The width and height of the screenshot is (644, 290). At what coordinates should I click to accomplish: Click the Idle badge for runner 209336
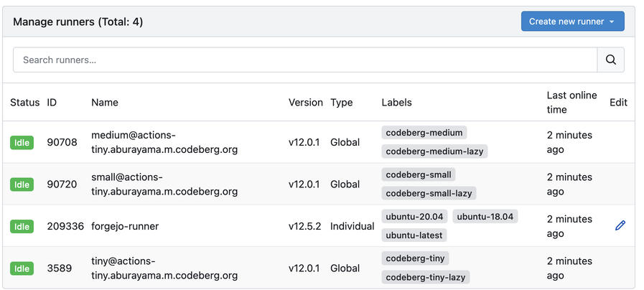click(22, 226)
